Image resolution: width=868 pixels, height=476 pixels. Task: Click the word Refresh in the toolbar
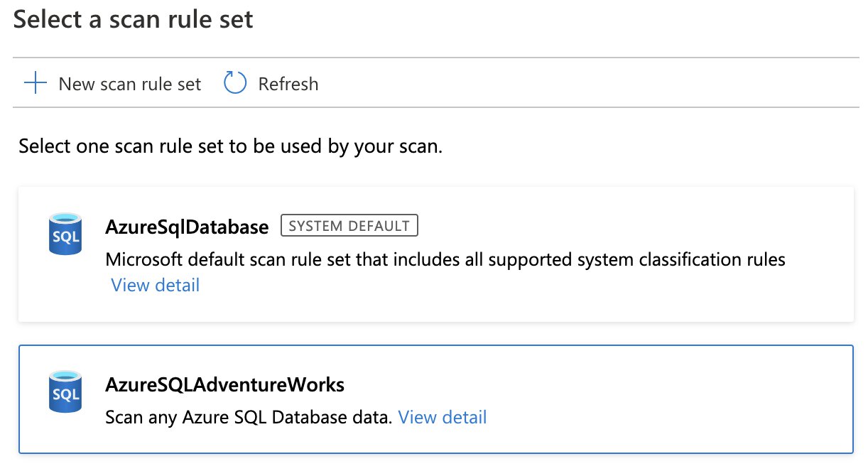[288, 84]
